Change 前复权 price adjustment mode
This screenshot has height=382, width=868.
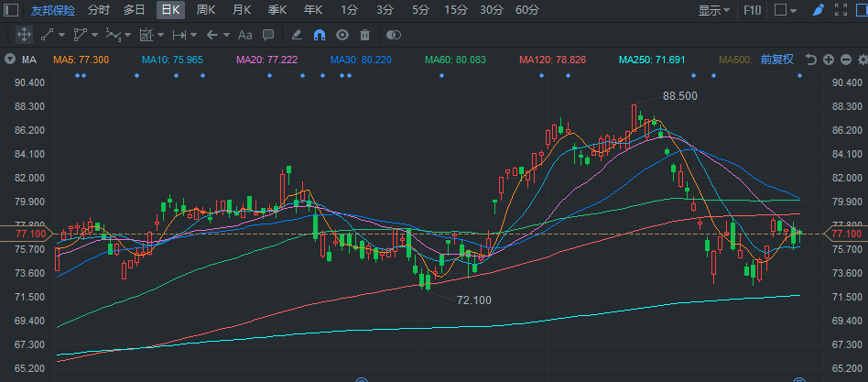pos(777,60)
